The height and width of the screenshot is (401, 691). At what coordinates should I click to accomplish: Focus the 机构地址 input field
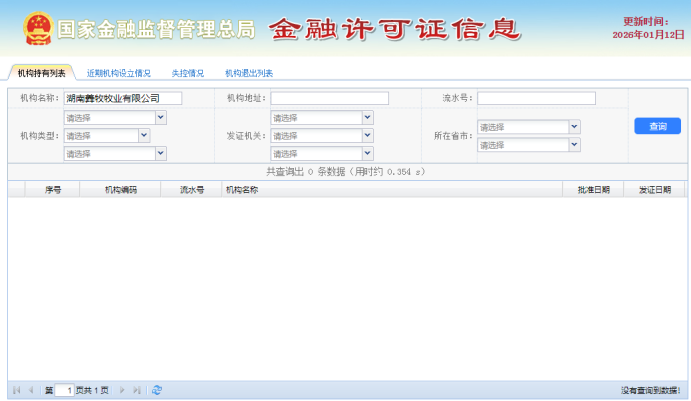(x=330, y=98)
